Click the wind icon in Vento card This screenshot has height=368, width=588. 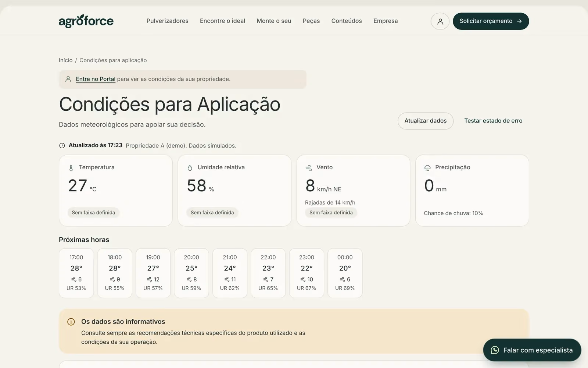point(308,168)
